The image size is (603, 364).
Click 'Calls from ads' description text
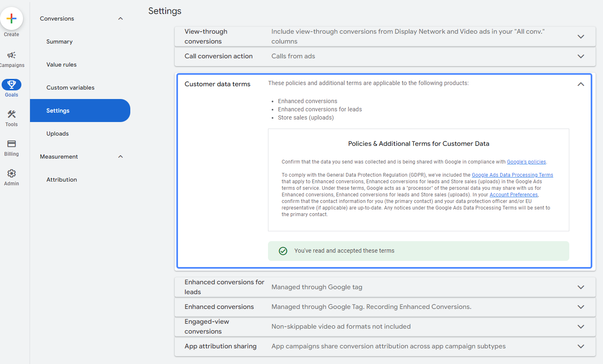[x=293, y=56]
